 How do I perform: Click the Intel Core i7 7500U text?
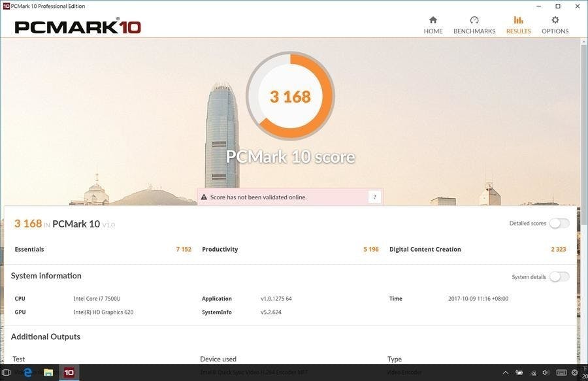(x=97, y=299)
